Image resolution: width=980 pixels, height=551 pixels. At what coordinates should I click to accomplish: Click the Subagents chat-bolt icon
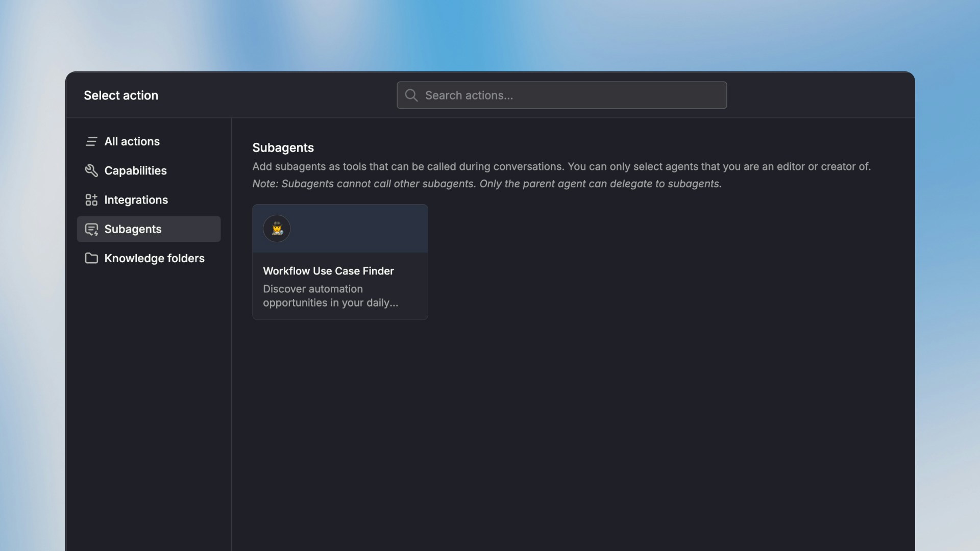pyautogui.click(x=91, y=230)
